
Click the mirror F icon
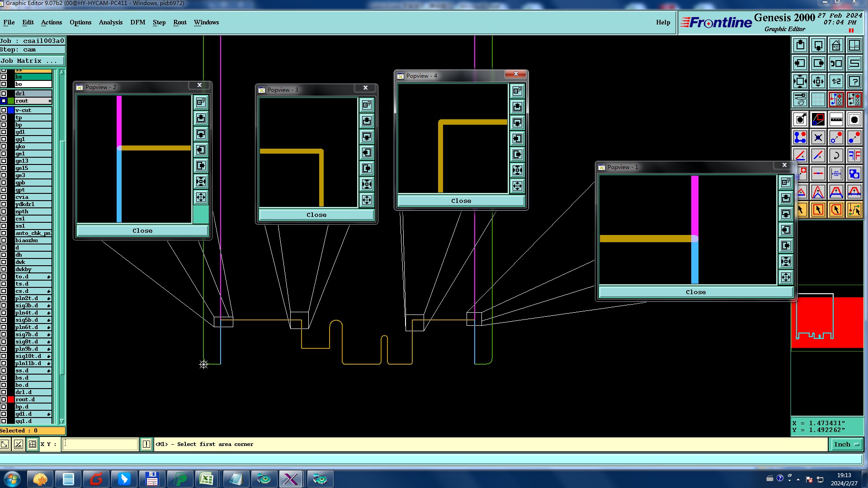pos(854,155)
